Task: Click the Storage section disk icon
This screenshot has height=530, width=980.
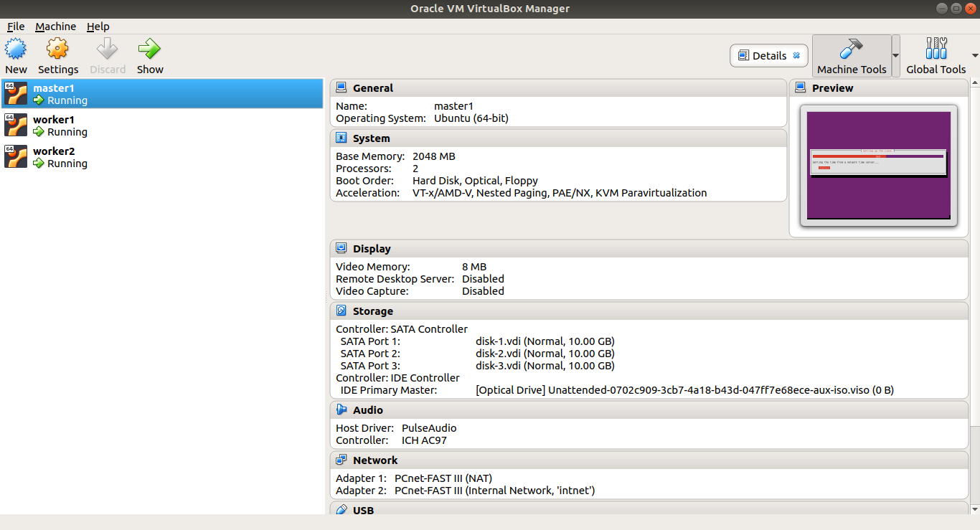Action: click(341, 311)
